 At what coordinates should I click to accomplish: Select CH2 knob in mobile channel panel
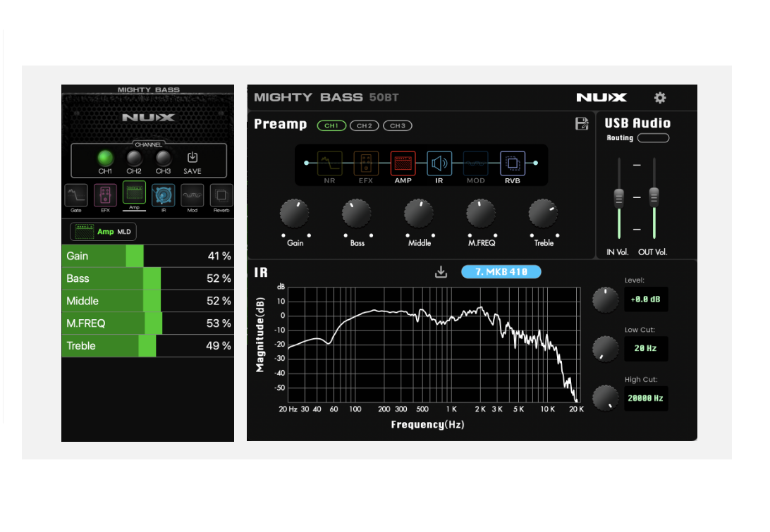pyautogui.click(x=134, y=158)
